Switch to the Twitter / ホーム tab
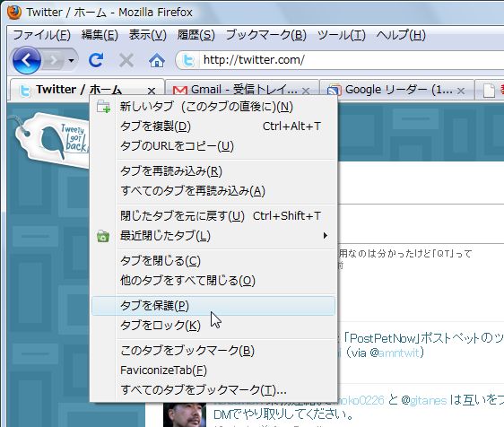 [x=87, y=90]
